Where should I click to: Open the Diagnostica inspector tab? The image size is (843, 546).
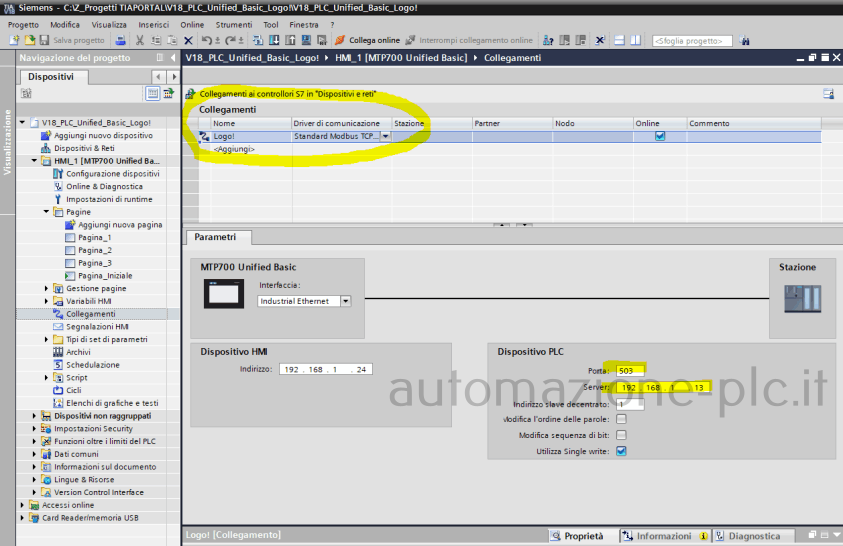coord(754,536)
